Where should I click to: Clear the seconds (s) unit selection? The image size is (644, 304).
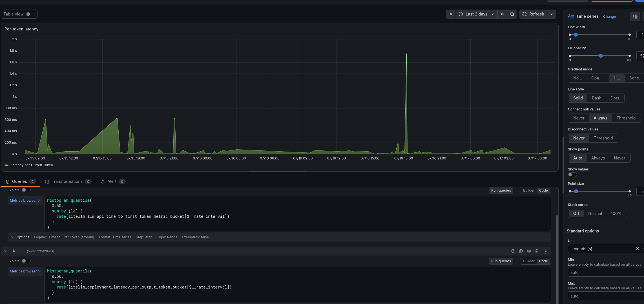coord(637,248)
